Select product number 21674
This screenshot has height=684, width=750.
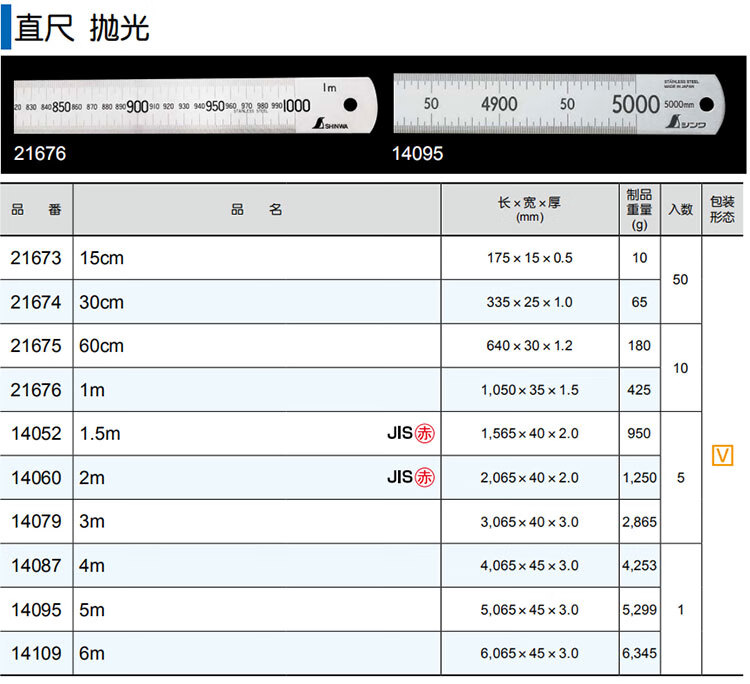[x=36, y=302]
